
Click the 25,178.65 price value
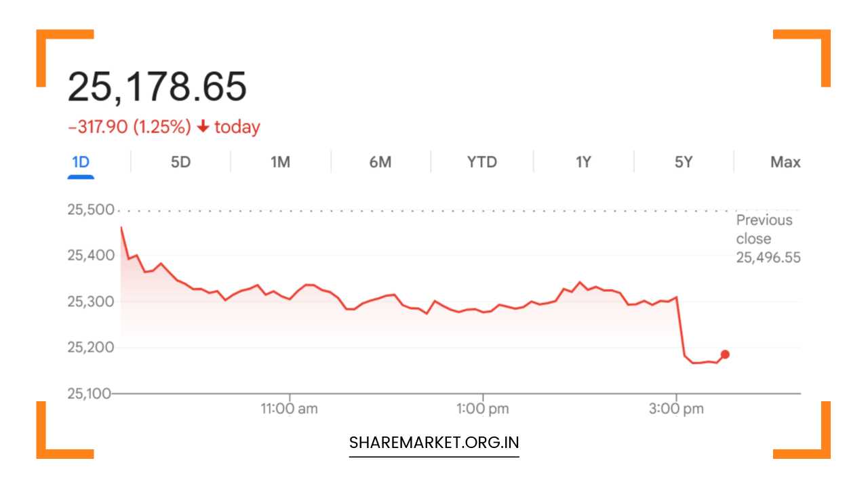click(x=157, y=87)
